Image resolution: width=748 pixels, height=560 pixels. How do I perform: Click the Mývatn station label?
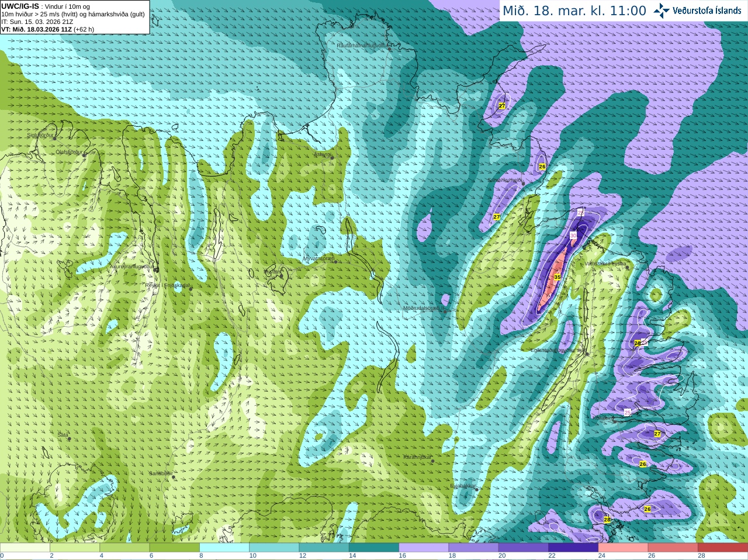point(272,271)
